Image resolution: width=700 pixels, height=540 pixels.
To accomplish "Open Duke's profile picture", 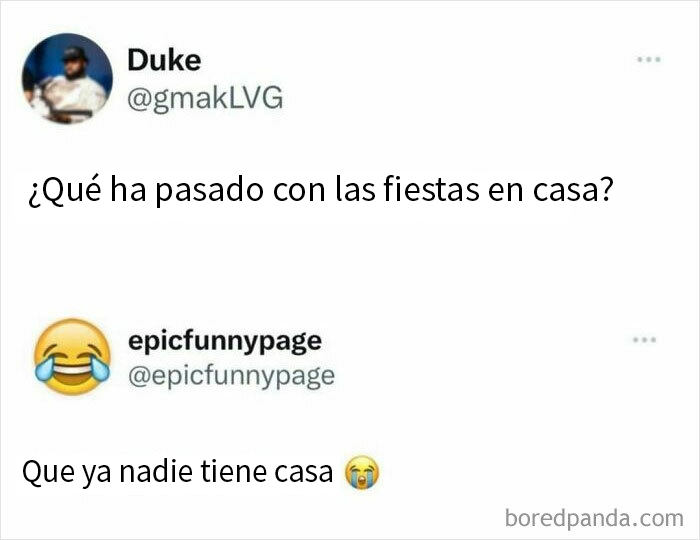I will tap(67, 78).
